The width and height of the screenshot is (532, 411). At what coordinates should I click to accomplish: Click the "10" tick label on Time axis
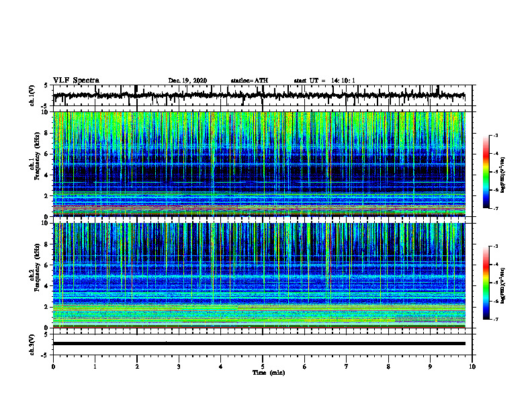(x=472, y=367)
